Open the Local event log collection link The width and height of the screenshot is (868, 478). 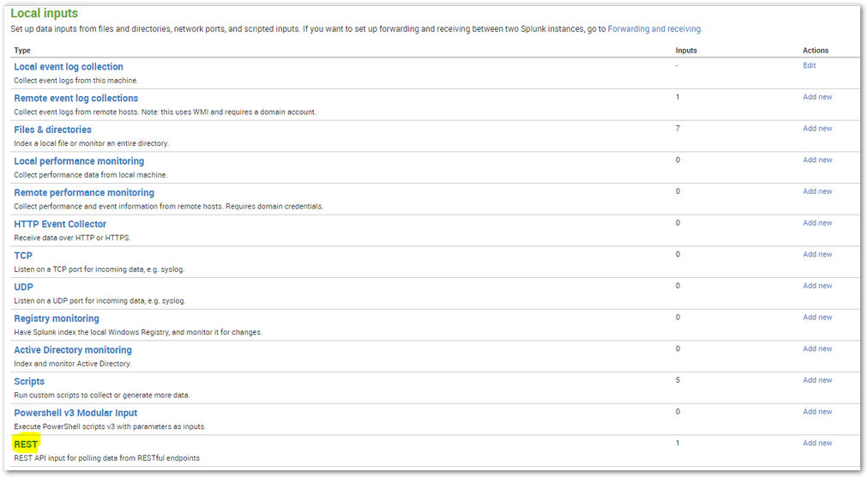pos(69,66)
